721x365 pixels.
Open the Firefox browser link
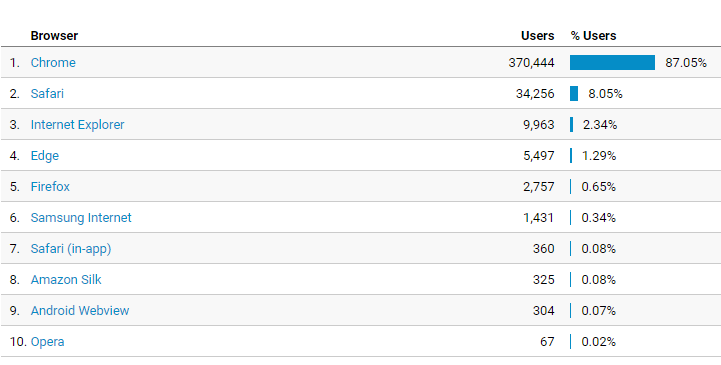(x=50, y=187)
